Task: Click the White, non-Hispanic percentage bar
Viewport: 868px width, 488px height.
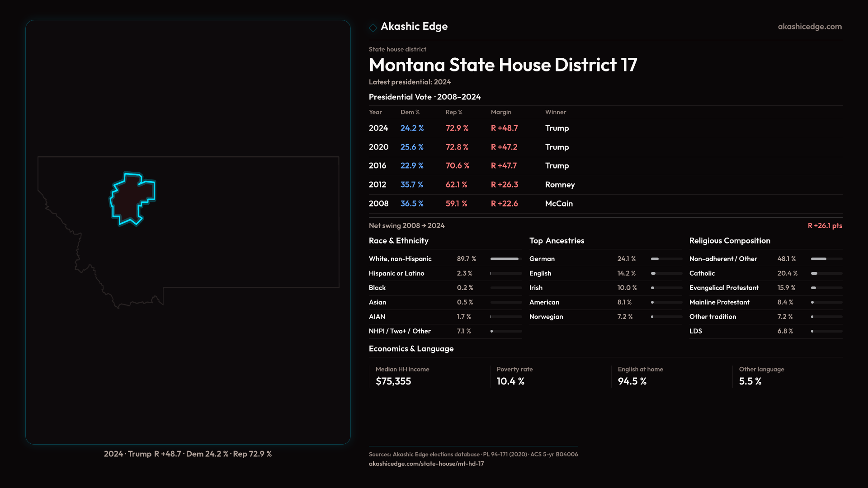Action: [x=505, y=259]
